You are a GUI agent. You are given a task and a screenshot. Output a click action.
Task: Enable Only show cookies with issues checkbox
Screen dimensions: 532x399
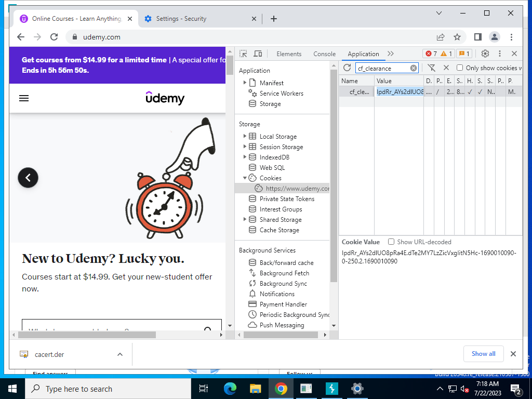pyautogui.click(x=460, y=68)
